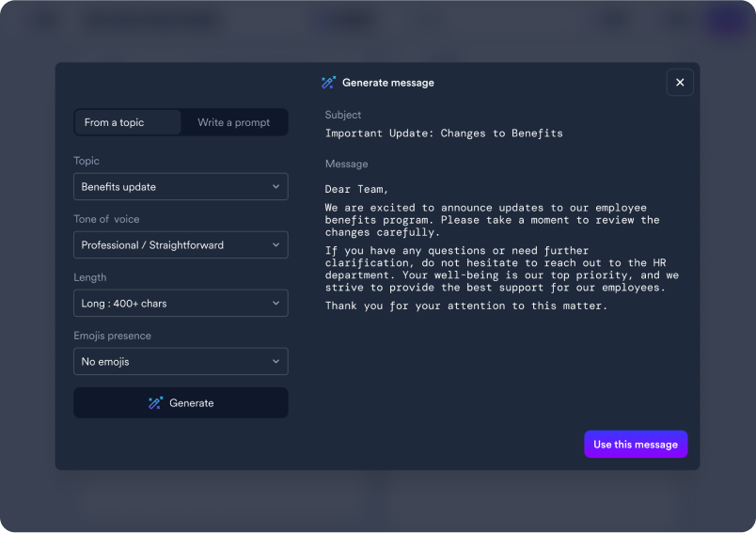This screenshot has width=756, height=533.
Task: Click the message paragraph about HR department
Action: [x=501, y=269]
